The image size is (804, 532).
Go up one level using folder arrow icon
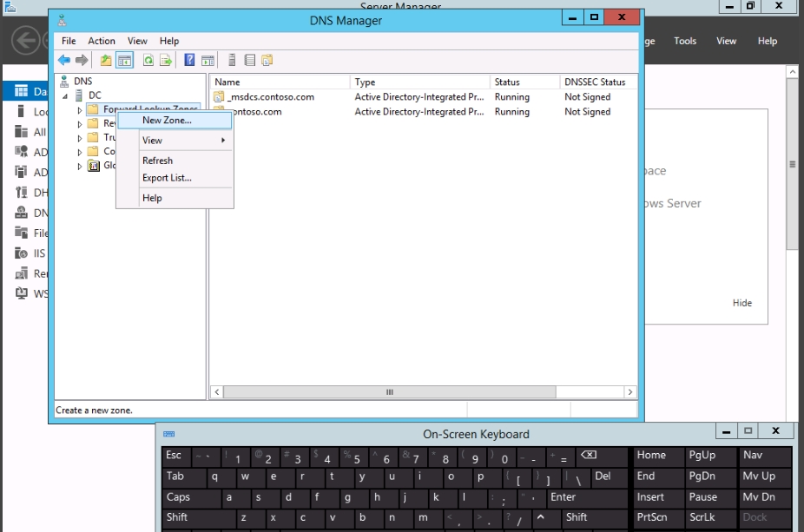point(106,61)
